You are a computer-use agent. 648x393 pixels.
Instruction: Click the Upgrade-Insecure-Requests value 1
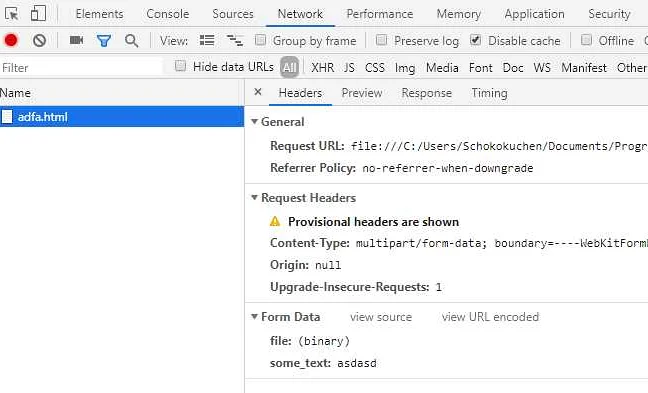pyautogui.click(x=438, y=287)
